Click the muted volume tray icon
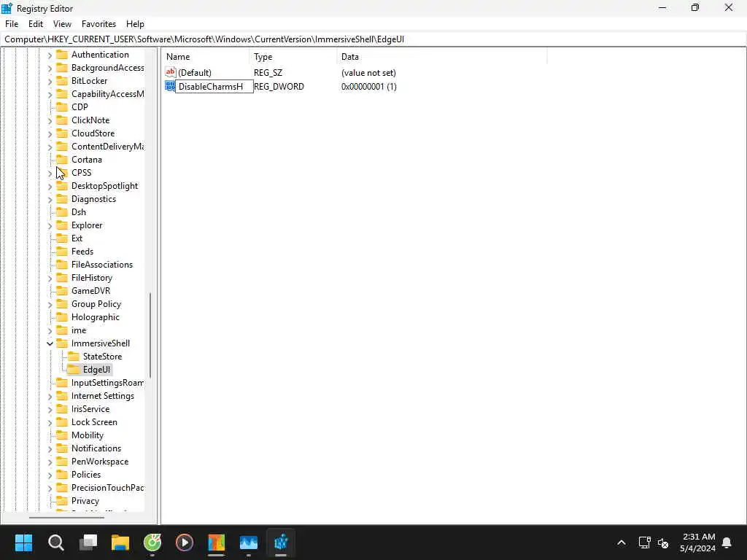Viewport: 747px width, 560px height. (663, 542)
